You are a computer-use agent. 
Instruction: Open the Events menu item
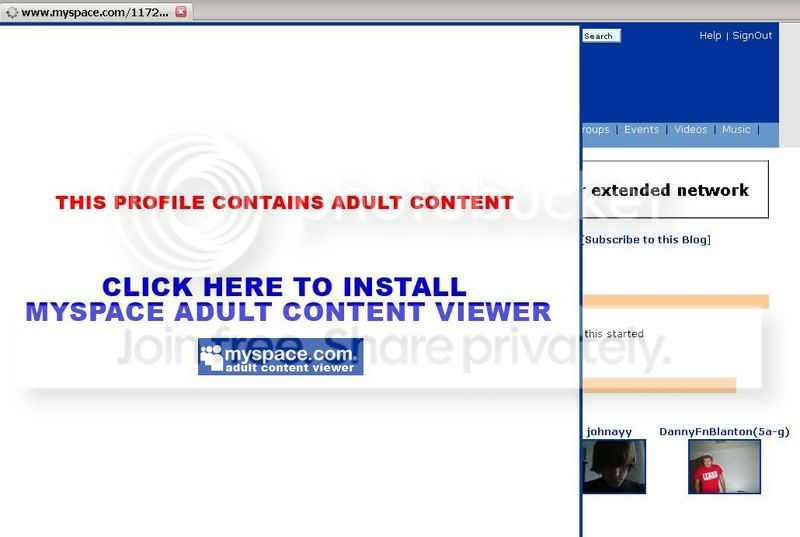(x=641, y=130)
